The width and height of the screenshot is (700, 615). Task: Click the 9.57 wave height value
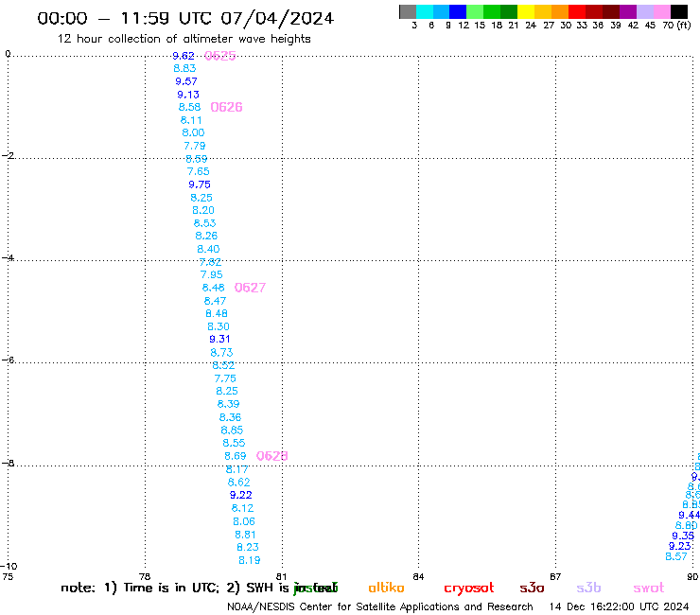pyautogui.click(x=186, y=81)
